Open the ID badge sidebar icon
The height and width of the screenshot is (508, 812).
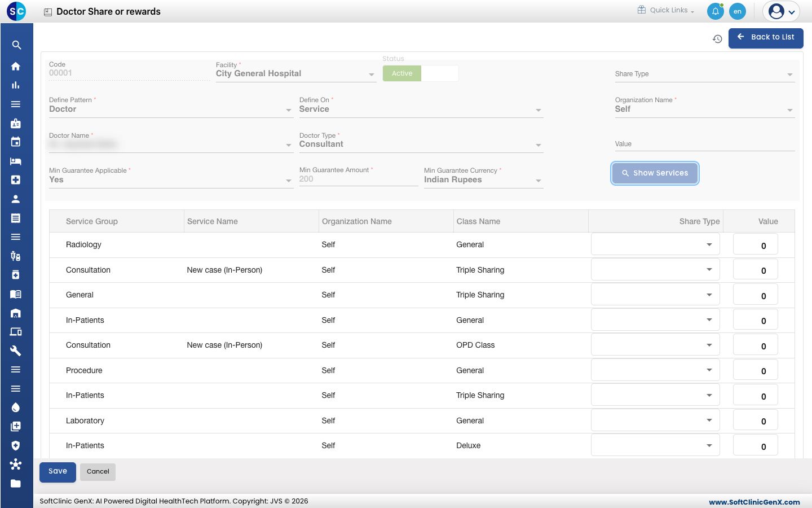coord(16,123)
